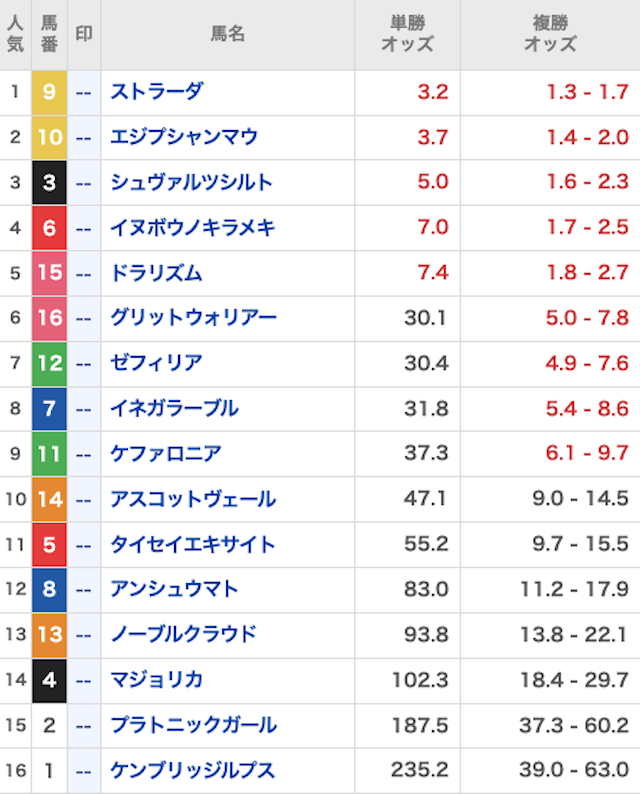Click the blue number 7 badge
The image size is (640, 794).
(x=49, y=408)
